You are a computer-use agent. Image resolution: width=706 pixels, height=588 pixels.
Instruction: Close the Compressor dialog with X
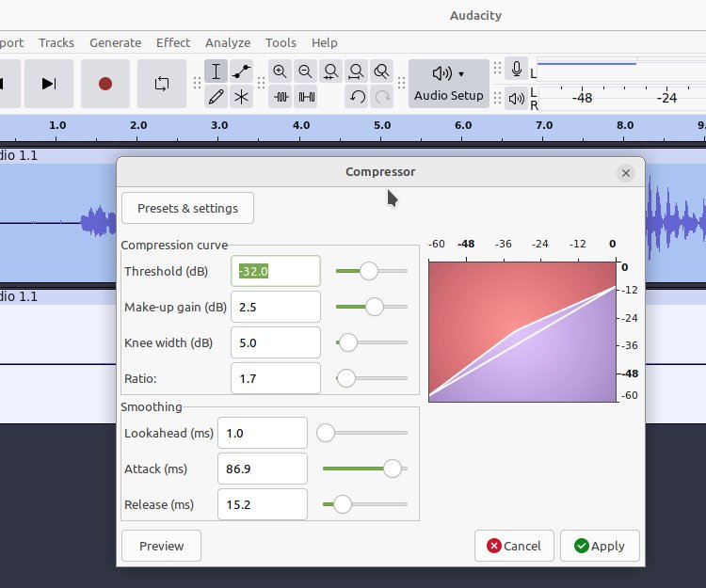[x=626, y=173]
